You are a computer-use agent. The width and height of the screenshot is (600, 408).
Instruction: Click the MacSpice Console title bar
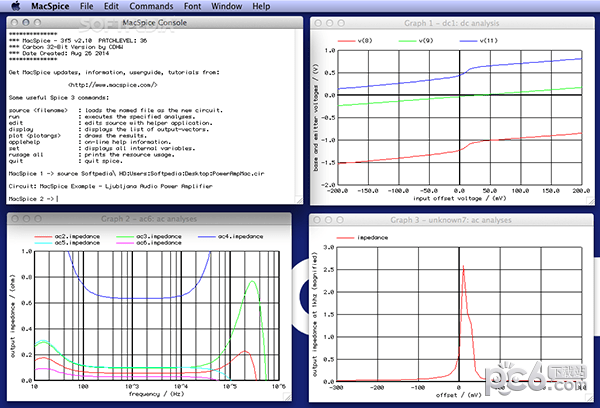point(155,23)
